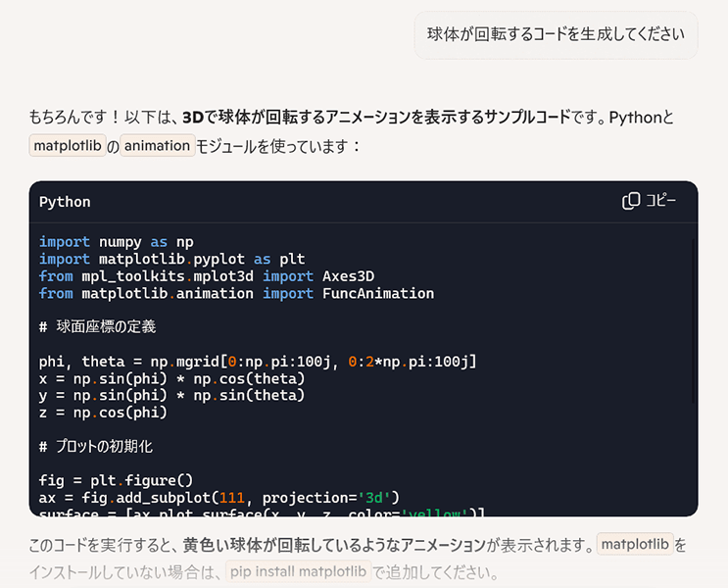Click the line 'import matplotlib.pyplot as plt'
728x588 pixels.
(x=171, y=259)
